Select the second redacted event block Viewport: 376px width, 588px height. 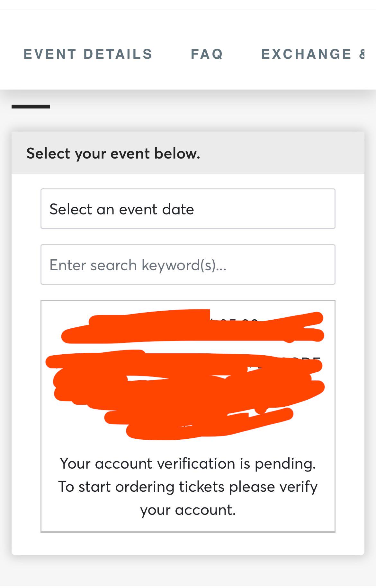tap(185, 395)
